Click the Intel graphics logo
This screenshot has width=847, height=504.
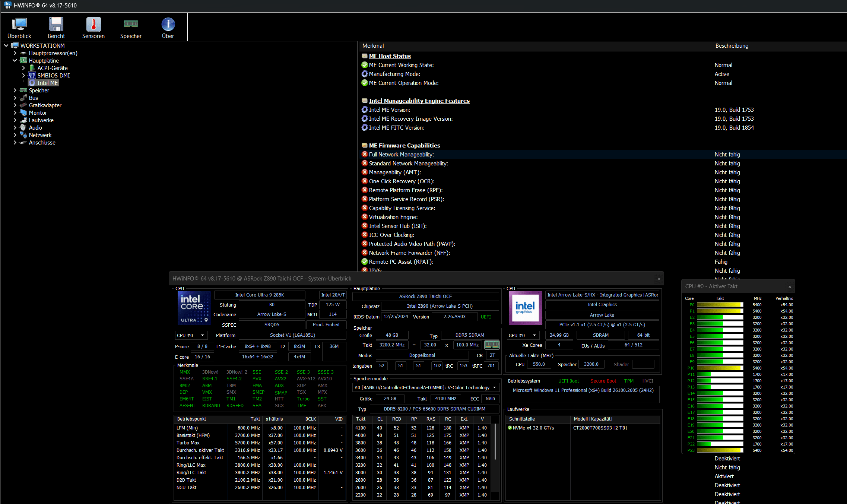525,308
